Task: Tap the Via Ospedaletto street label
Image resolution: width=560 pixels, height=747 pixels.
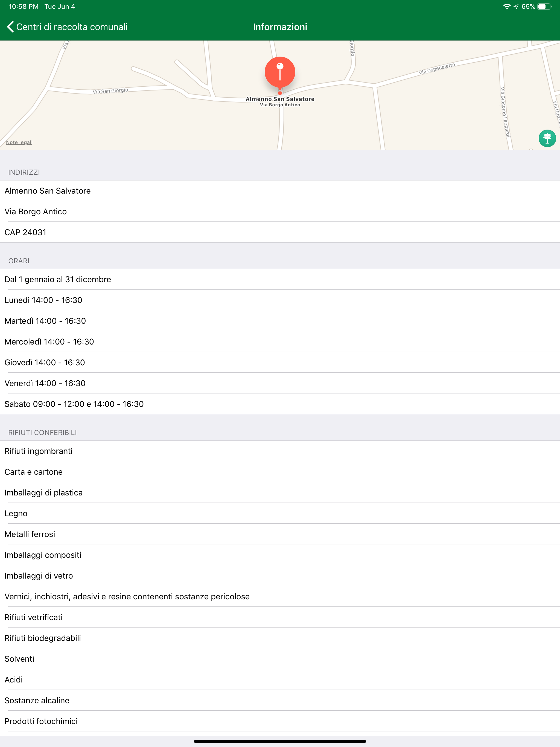Action: 437,69
